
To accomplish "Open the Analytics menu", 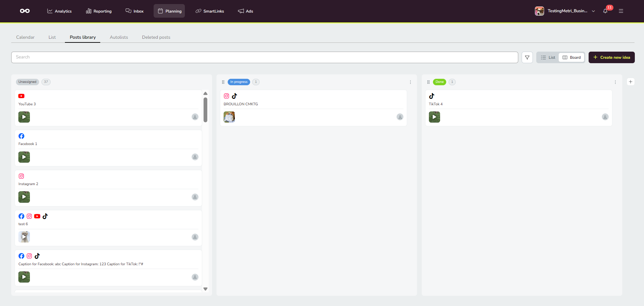I will pos(59,11).
